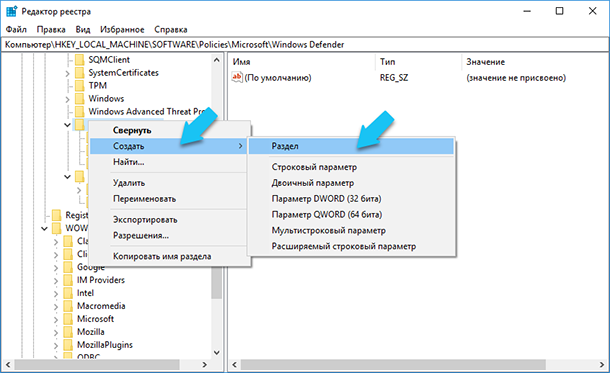The width and height of the screenshot is (610, 373).
Task: Click the Имя column header
Action: click(302, 62)
